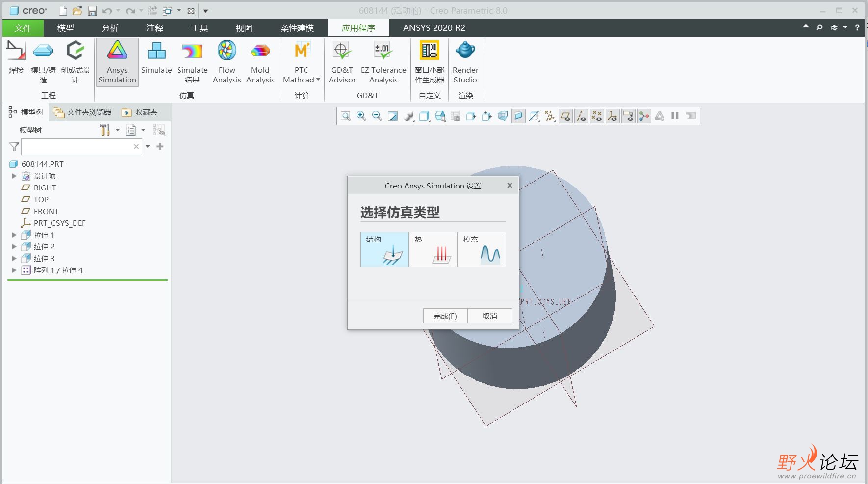The image size is (868, 484).
Task: Switch to the 分析 ribbon tab
Action: (110, 28)
